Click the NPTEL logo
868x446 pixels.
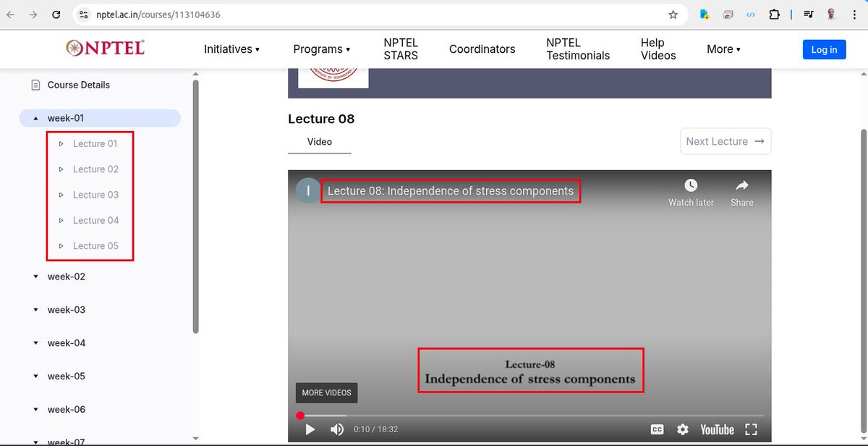[106, 48]
